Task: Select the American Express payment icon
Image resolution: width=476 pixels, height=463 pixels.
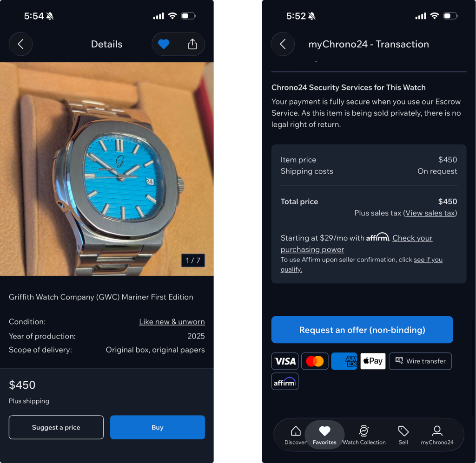Action: click(344, 361)
